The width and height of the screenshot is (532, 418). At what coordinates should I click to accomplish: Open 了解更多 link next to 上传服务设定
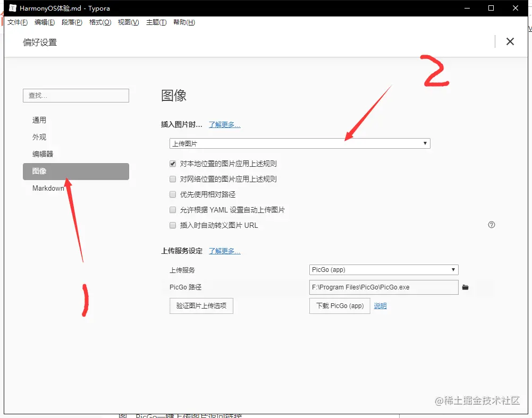(x=225, y=251)
